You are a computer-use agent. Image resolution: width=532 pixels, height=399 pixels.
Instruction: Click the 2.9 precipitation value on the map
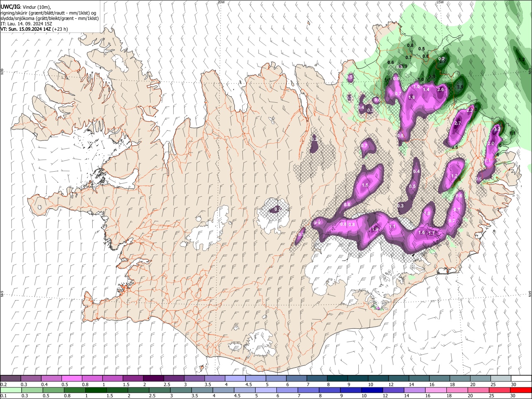(460, 87)
